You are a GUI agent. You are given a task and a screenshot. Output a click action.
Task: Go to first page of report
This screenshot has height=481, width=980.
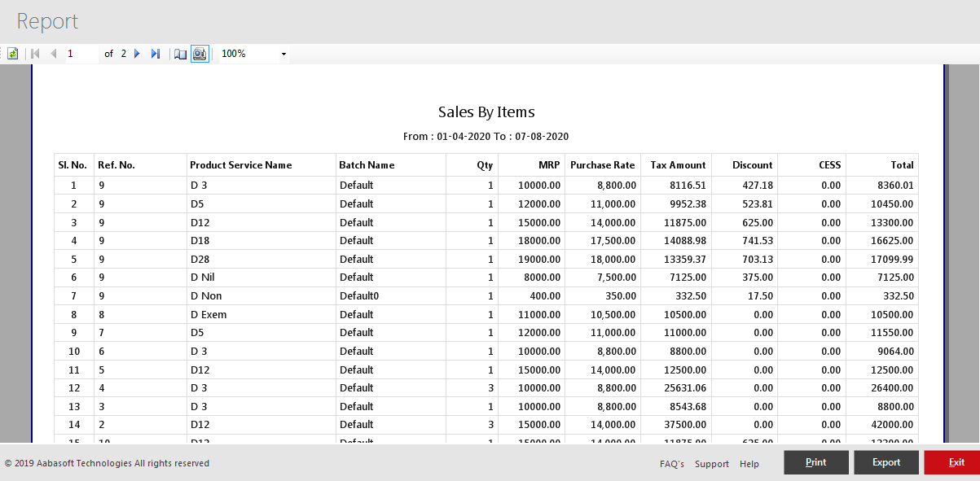coord(35,54)
